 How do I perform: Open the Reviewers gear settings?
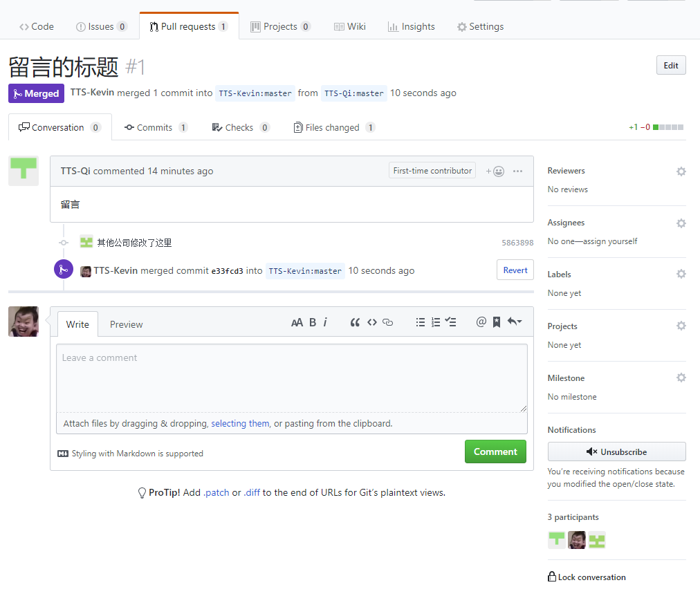681,171
